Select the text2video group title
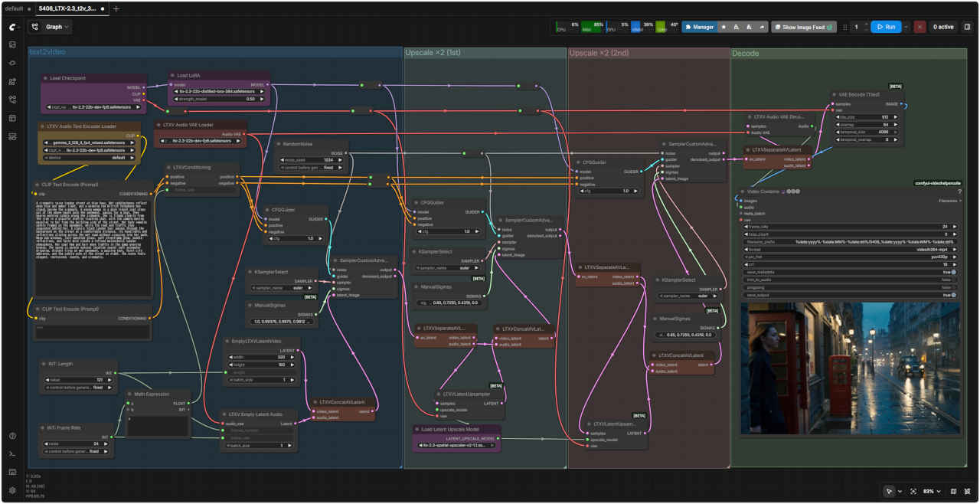 [x=47, y=52]
